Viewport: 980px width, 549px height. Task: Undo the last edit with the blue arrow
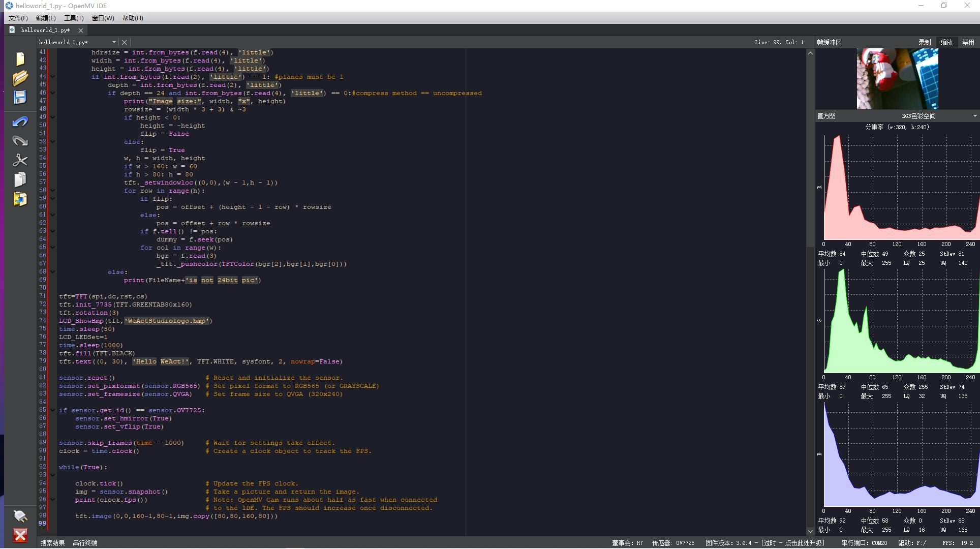20,122
